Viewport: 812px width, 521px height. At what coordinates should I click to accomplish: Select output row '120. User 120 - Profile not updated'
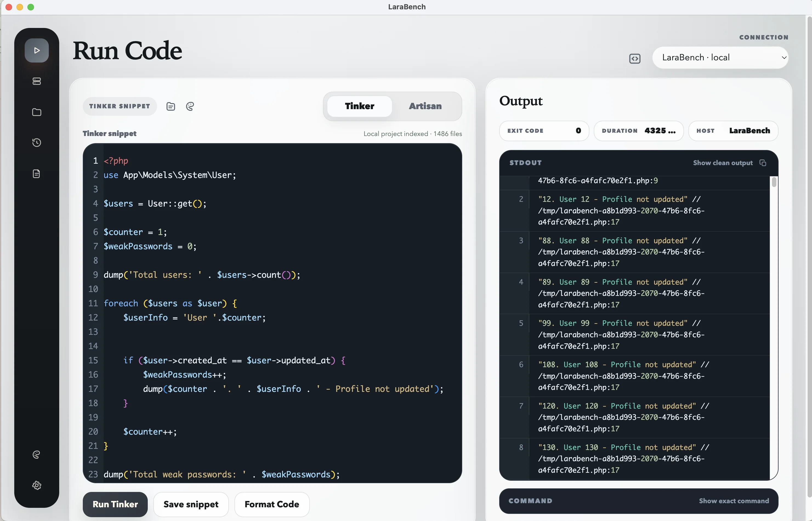(635, 417)
